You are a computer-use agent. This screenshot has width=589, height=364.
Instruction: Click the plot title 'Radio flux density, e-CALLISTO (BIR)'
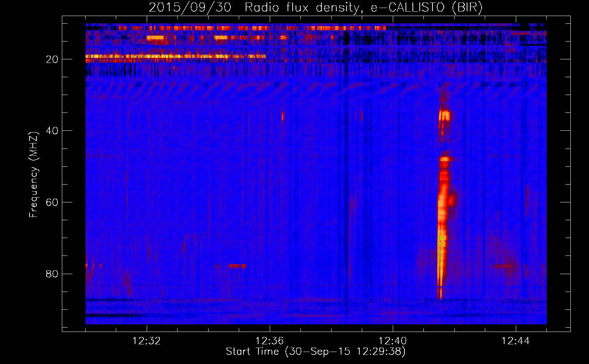363,7
